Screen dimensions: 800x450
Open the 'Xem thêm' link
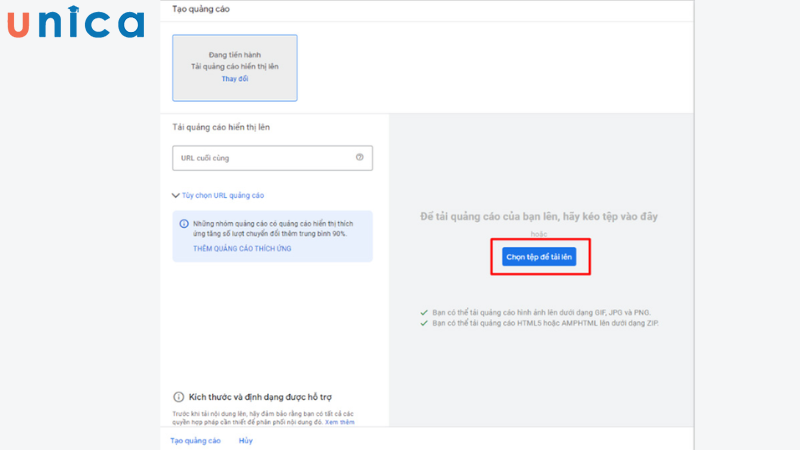tap(340, 422)
